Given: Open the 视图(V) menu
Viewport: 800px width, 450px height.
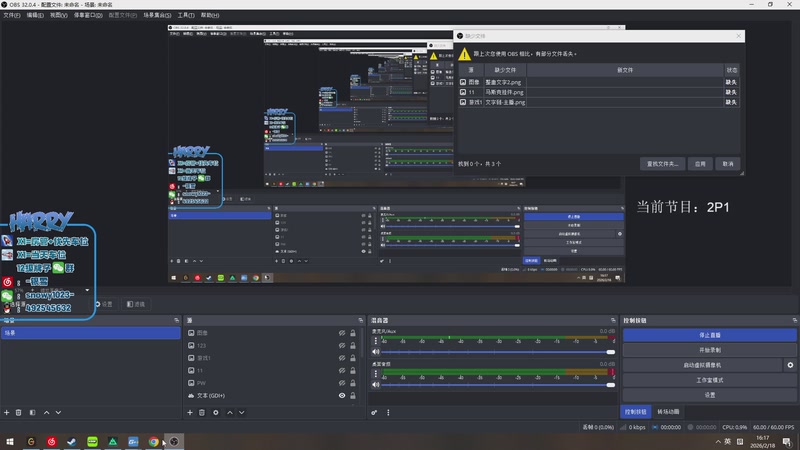Looking at the screenshot, I should (59, 15).
